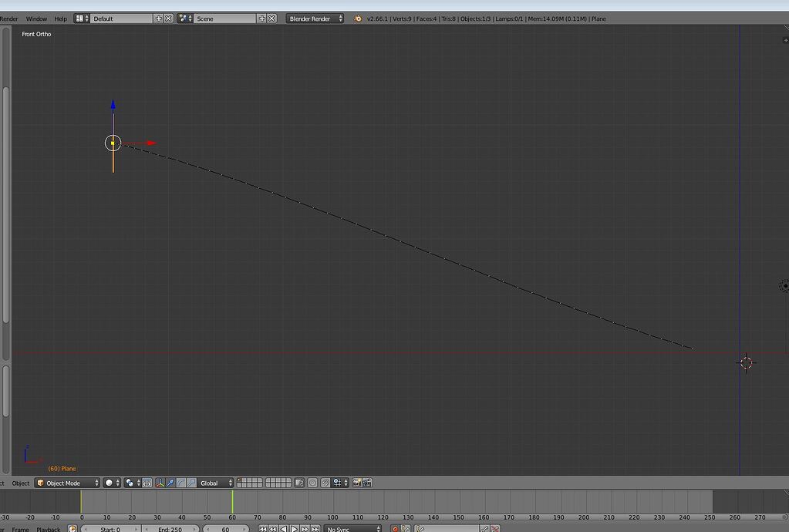Delete the Default screen layout

(x=169, y=19)
